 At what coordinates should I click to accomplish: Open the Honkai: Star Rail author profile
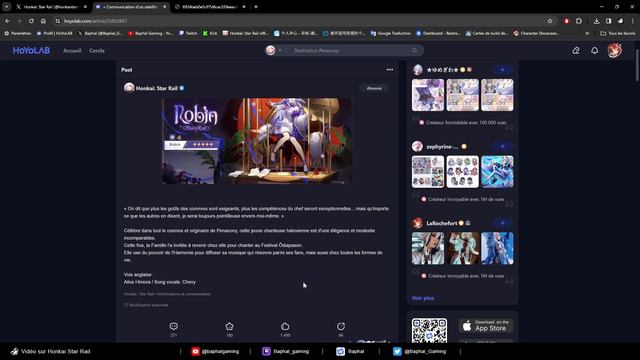tap(156, 88)
